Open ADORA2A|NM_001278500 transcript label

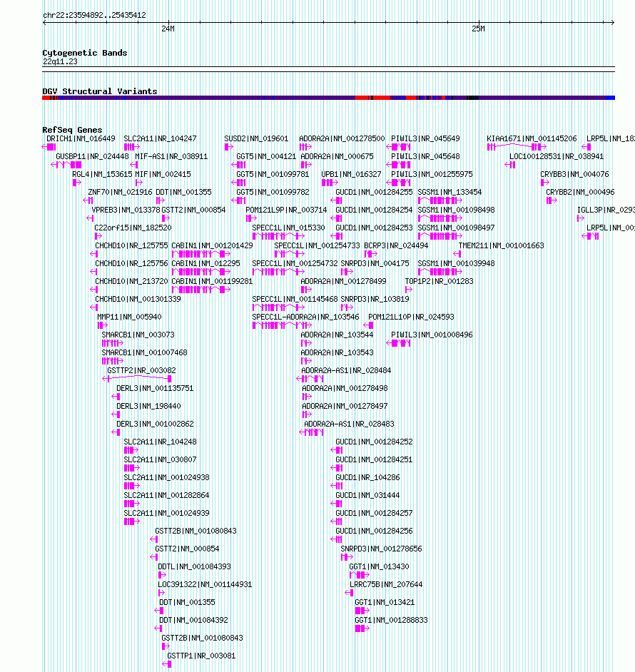pyautogui.click(x=342, y=139)
